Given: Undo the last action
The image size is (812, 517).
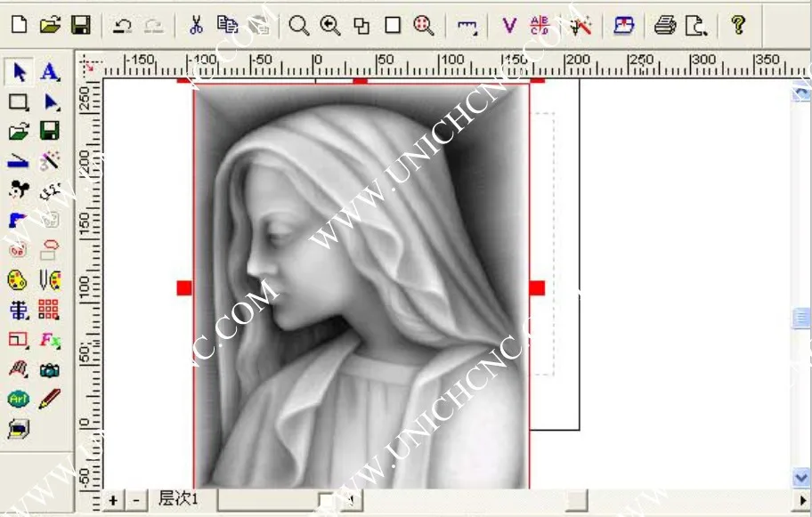Looking at the screenshot, I should click(x=123, y=25).
